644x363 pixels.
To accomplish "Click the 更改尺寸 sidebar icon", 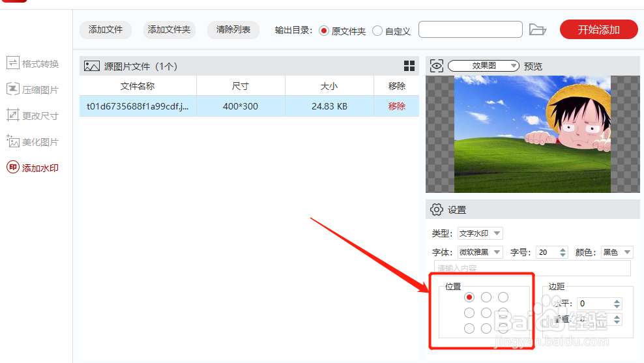I will coord(13,115).
